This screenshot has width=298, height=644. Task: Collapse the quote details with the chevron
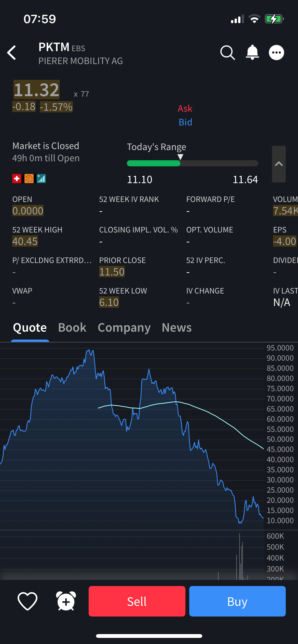click(x=279, y=164)
